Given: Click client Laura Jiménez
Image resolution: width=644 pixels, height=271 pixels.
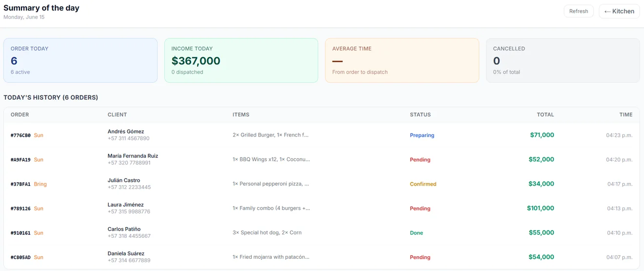Looking at the screenshot, I should 125,205.
